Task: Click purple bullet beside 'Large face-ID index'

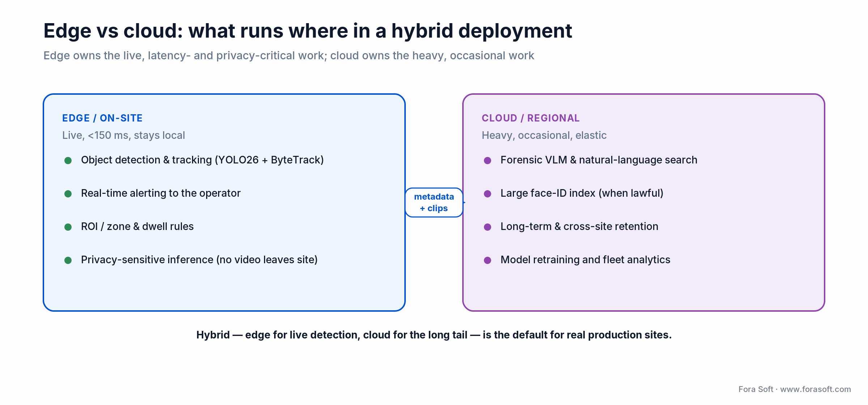Action: [488, 194]
